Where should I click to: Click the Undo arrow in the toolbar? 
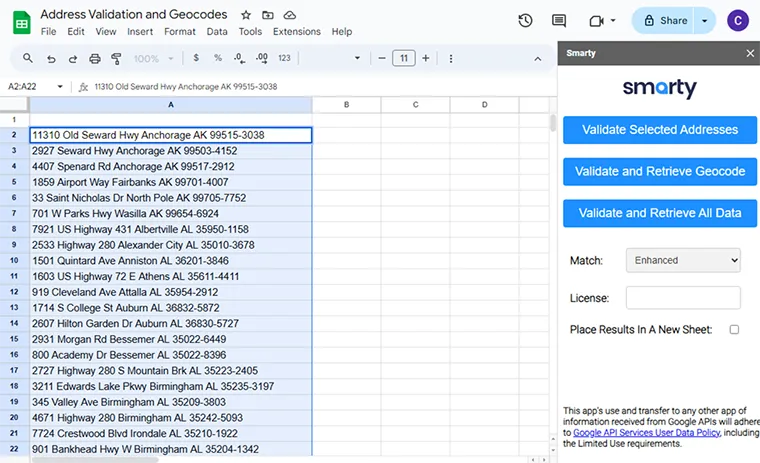[51, 58]
